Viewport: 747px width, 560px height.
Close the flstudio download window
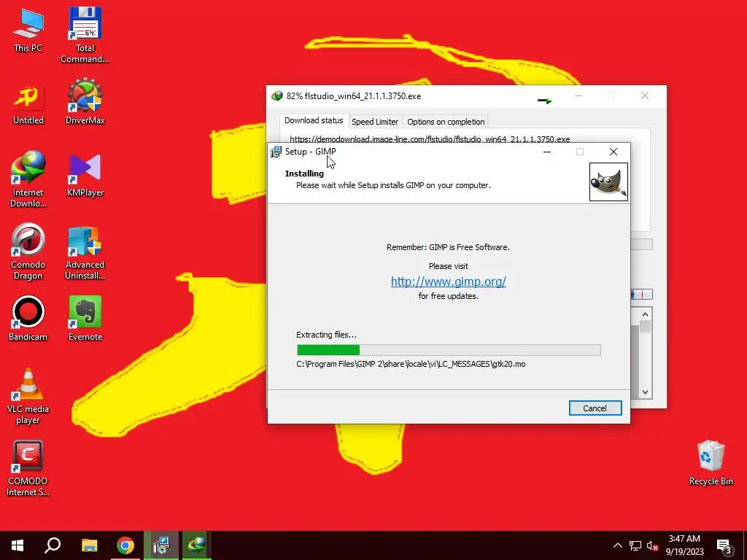(x=645, y=96)
